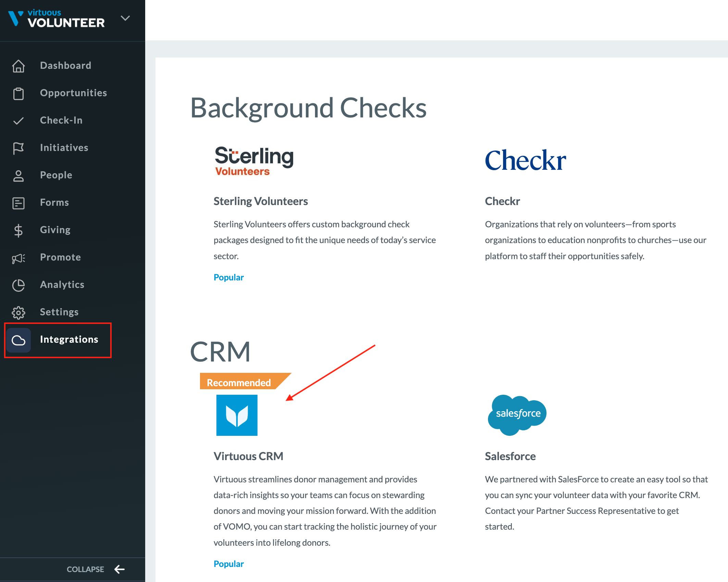This screenshot has width=728, height=582.
Task: Open the Dashboard menu item
Action: [65, 65]
